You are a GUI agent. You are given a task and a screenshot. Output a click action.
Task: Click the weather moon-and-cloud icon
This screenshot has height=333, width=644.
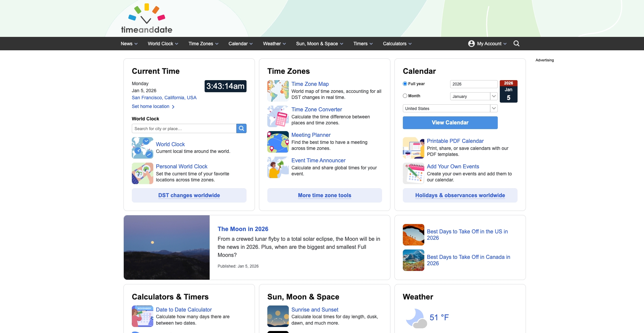pyautogui.click(x=416, y=318)
